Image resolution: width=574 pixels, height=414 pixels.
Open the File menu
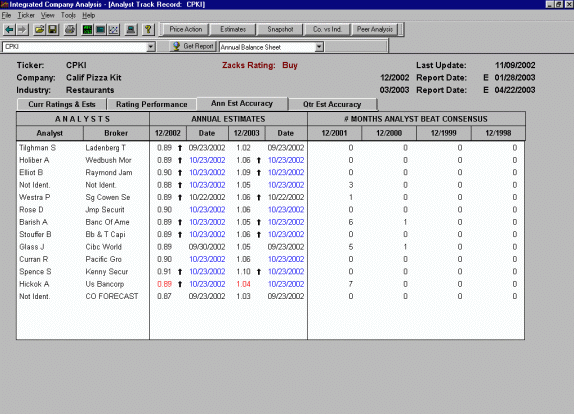click(x=6, y=15)
